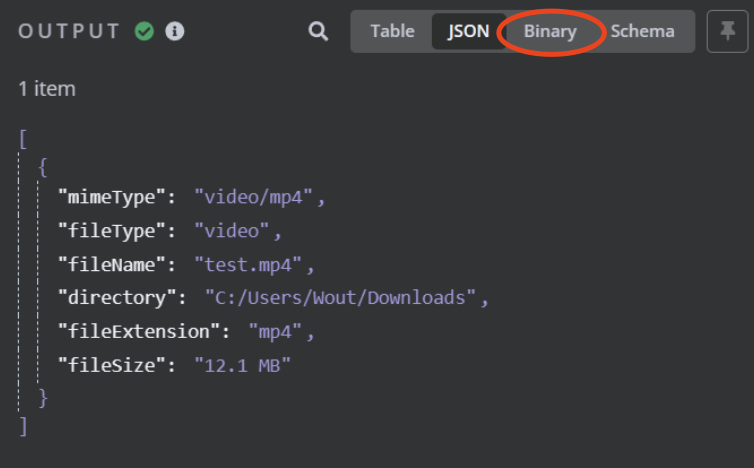The width and height of the screenshot is (754, 468).
Task: Click the "1 item" count label
Action: [x=47, y=89]
